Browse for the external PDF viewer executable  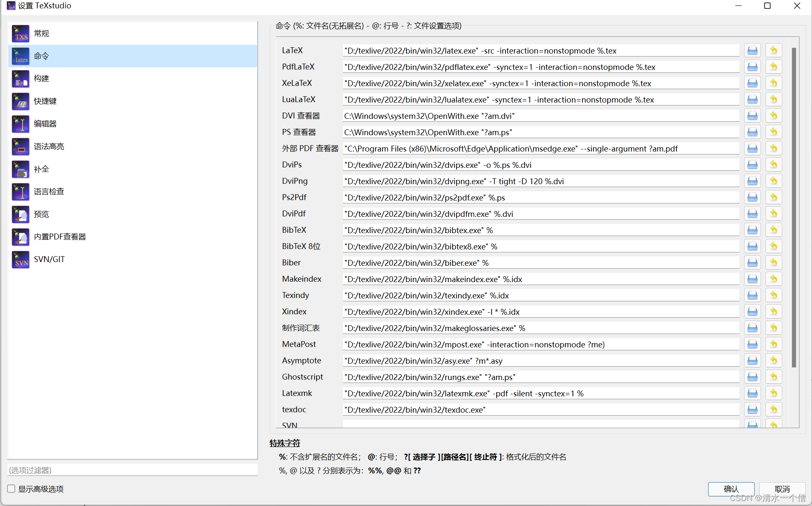pos(752,149)
